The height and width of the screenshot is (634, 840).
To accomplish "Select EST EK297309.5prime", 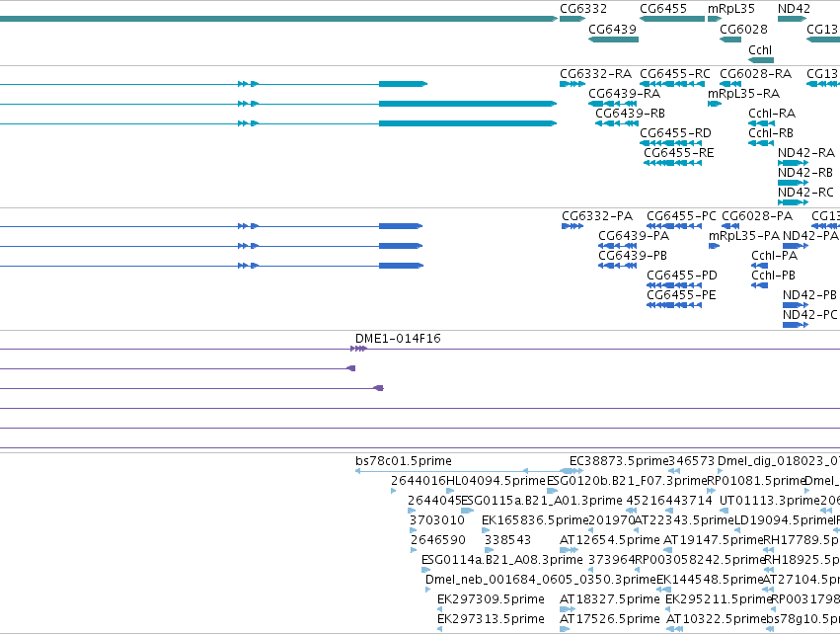I will click(491, 599).
